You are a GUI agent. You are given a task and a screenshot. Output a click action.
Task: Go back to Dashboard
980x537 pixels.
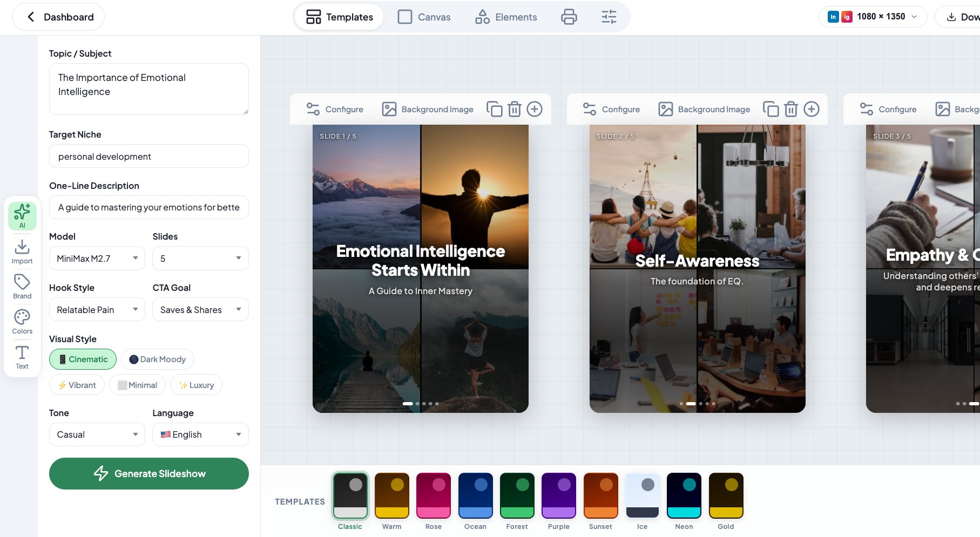click(58, 17)
